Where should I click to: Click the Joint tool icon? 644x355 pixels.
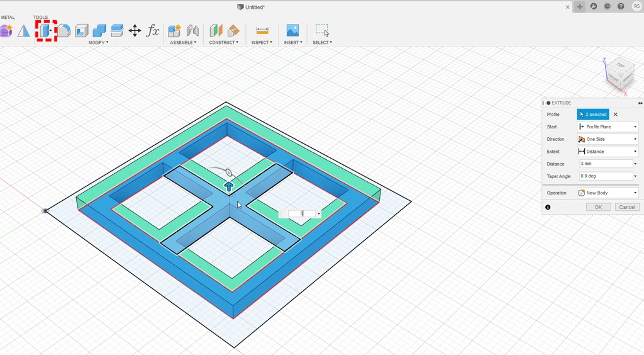[192, 30]
